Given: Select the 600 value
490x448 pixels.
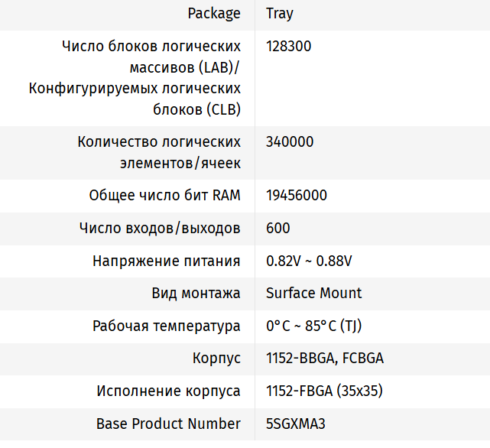Looking at the screenshot, I should [x=278, y=229].
